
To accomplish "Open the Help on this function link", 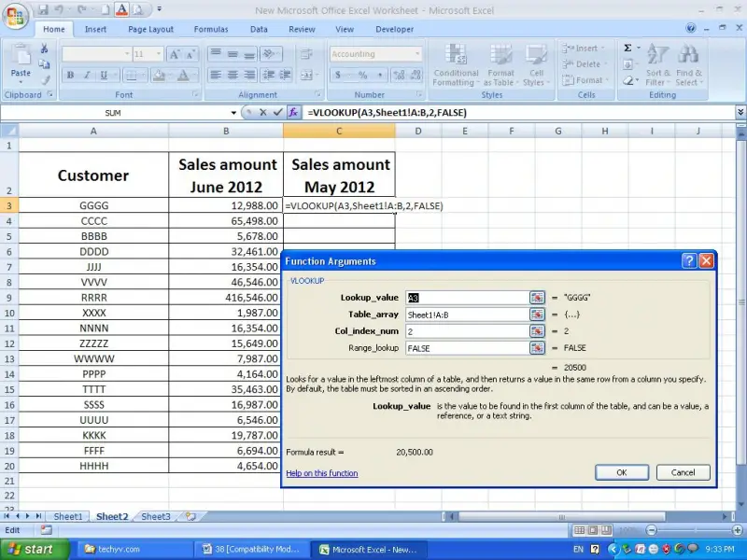I will pyautogui.click(x=322, y=473).
